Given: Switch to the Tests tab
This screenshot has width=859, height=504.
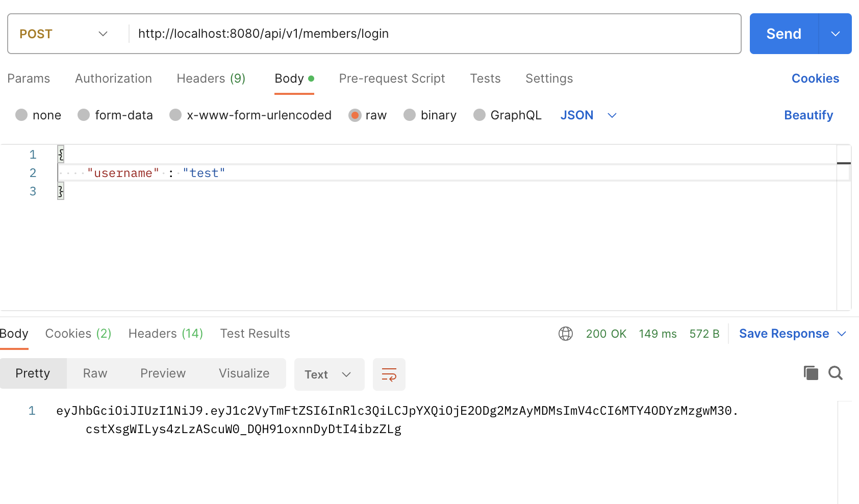Looking at the screenshot, I should (485, 79).
